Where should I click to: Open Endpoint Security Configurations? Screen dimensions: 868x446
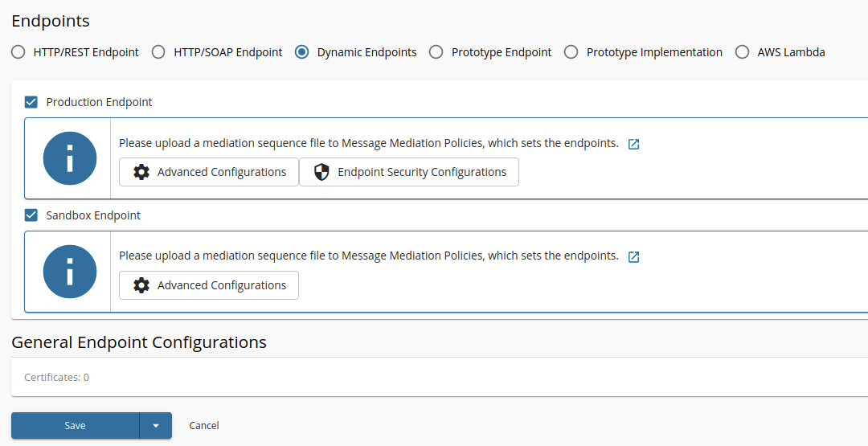tap(409, 172)
